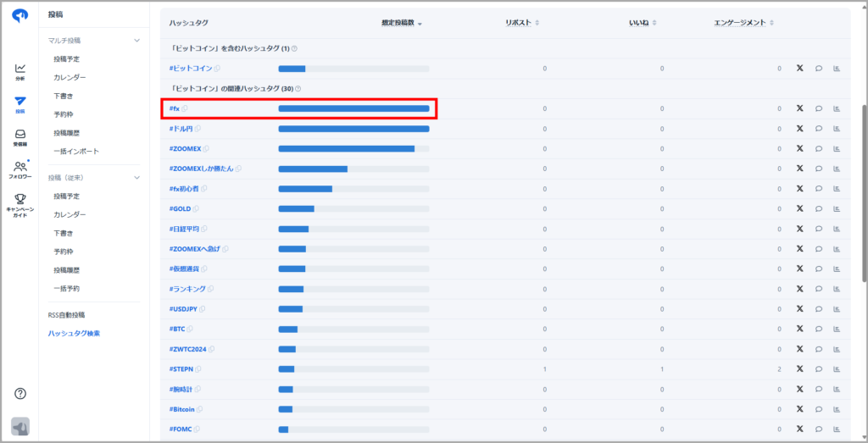Open 予約枠 under 投稿（従来）

(x=63, y=252)
